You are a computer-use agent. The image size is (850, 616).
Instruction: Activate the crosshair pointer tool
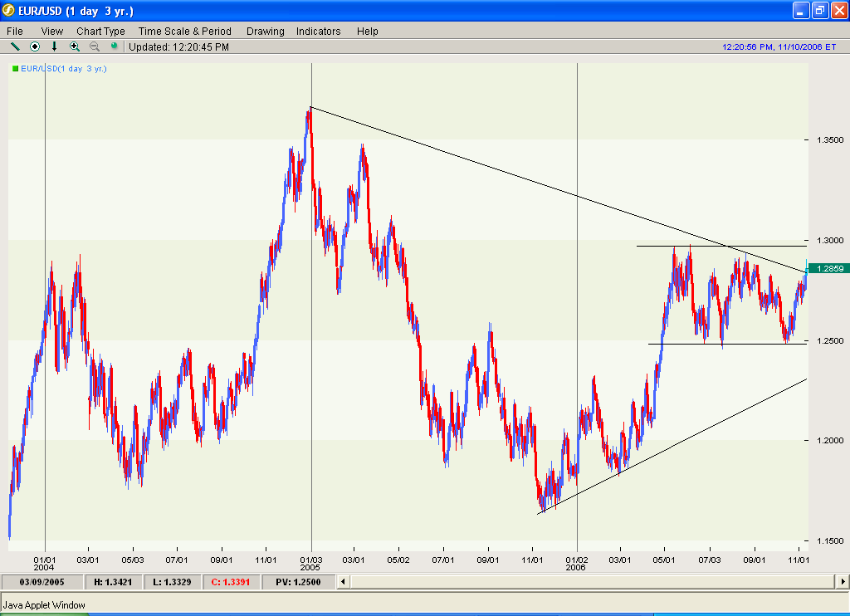34,46
